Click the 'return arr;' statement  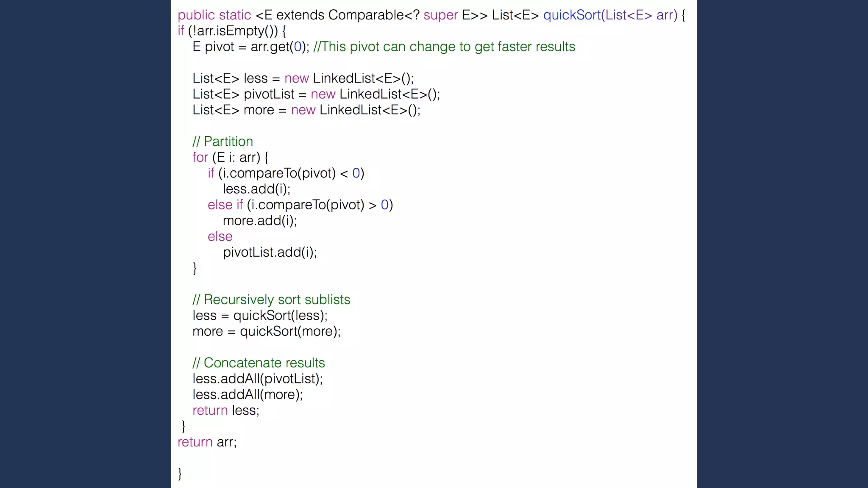[207, 442]
